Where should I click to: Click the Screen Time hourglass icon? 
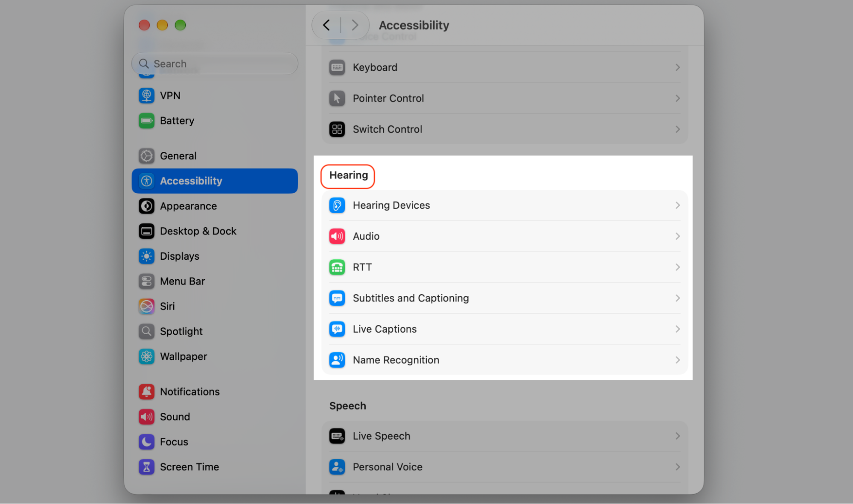[146, 467]
